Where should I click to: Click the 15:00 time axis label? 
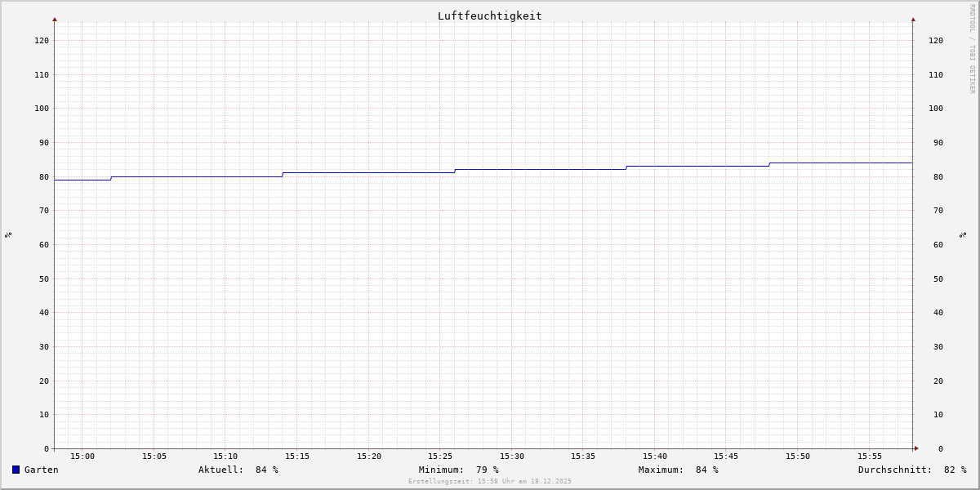click(82, 457)
